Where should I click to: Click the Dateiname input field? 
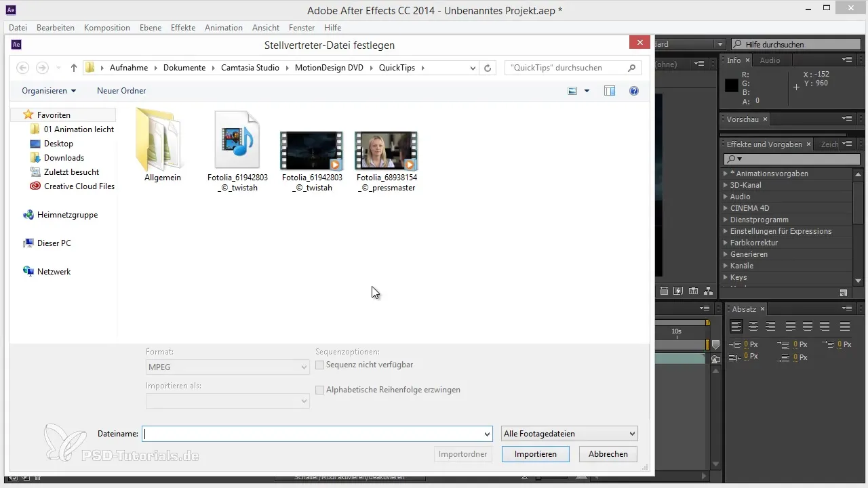312,434
